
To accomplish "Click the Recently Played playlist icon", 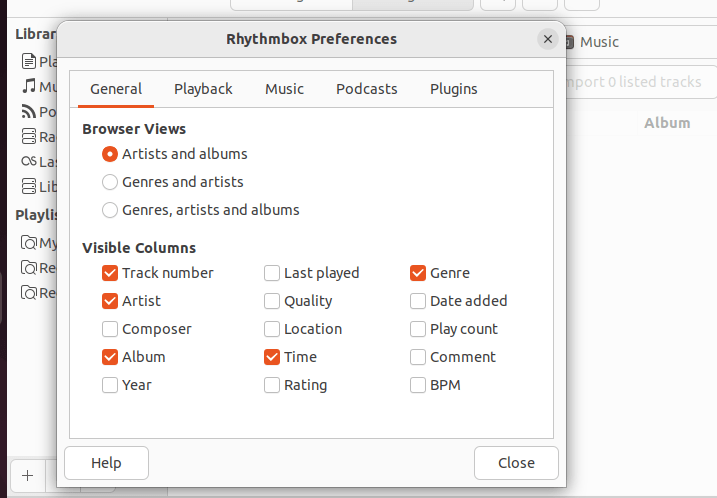I will click(x=28, y=293).
